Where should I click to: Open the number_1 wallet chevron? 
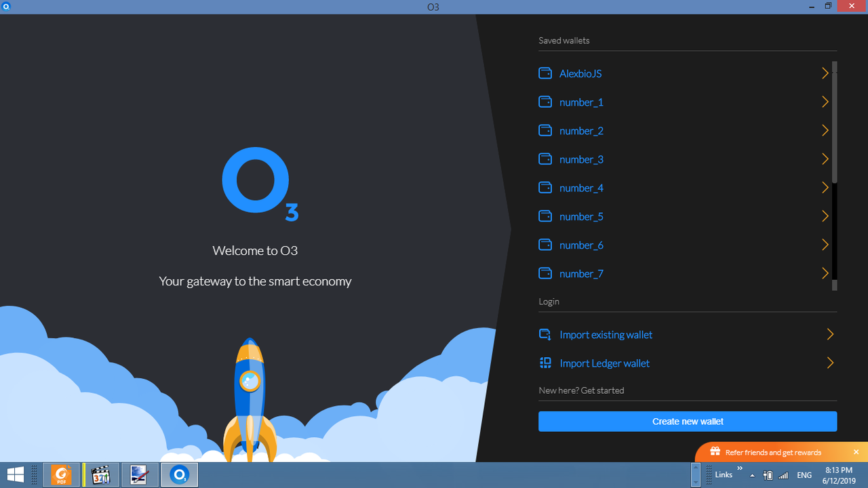825,102
